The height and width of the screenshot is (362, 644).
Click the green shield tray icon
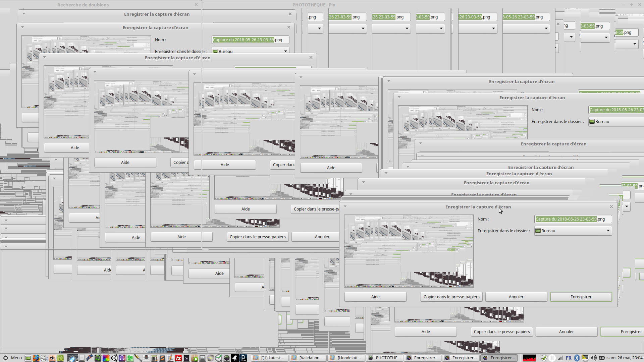click(544, 358)
